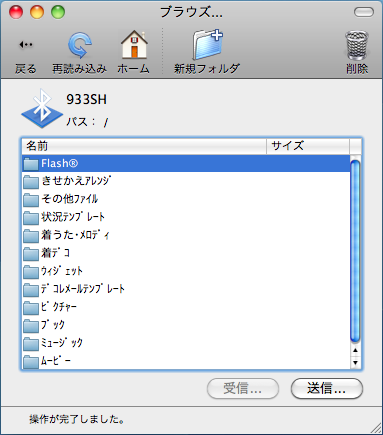Click the scrollbar down arrow
Viewport: 383px width, 435px height.
coord(355,363)
